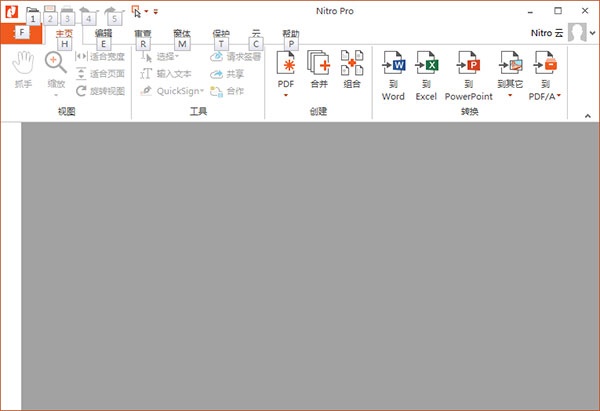Open a file via folder icon
Screen dimensions: 600x411
click(x=33, y=11)
